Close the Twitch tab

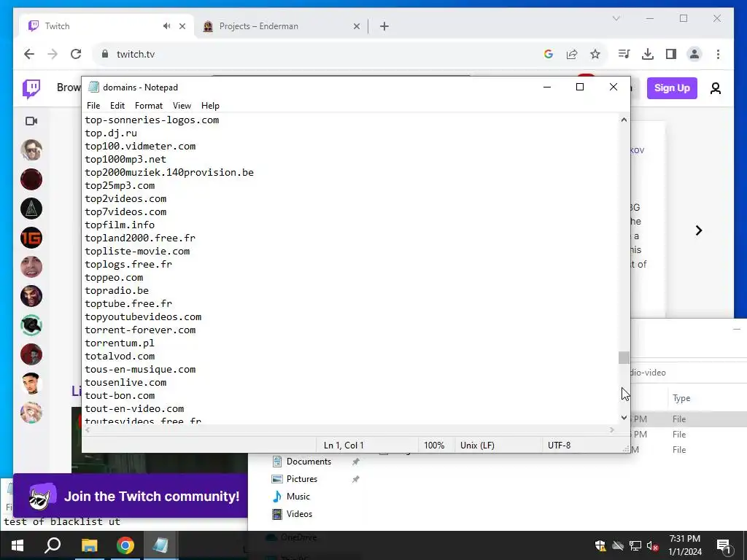(182, 26)
